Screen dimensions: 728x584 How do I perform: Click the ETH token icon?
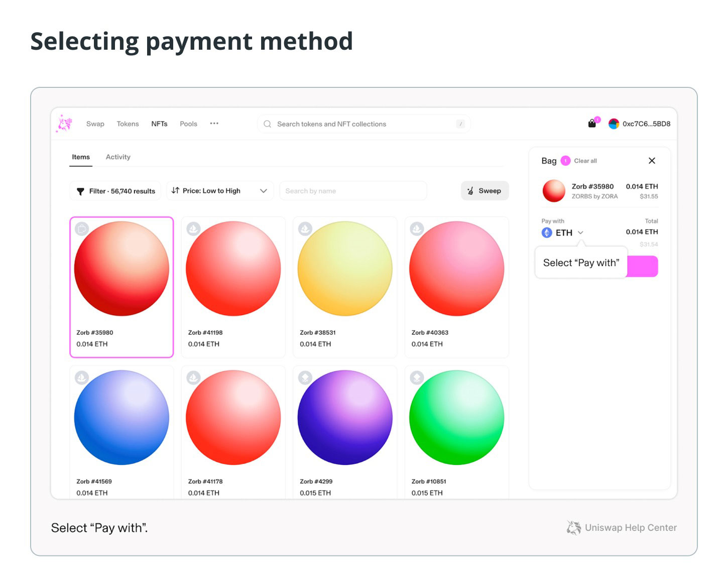click(x=547, y=232)
